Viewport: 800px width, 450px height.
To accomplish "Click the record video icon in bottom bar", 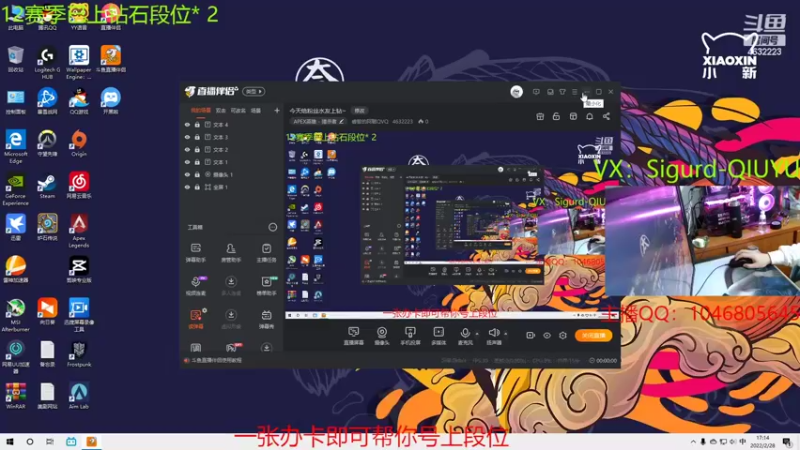I will pos(531,335).
